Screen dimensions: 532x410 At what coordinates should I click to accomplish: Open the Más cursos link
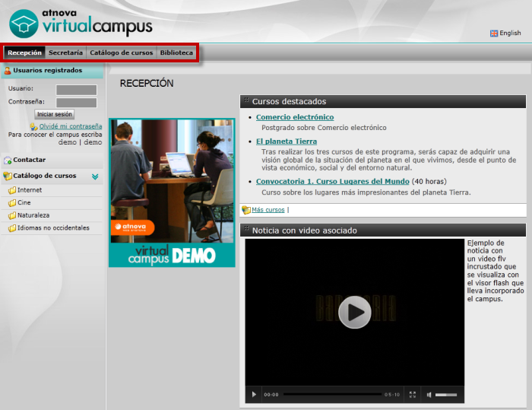[268, 210]
